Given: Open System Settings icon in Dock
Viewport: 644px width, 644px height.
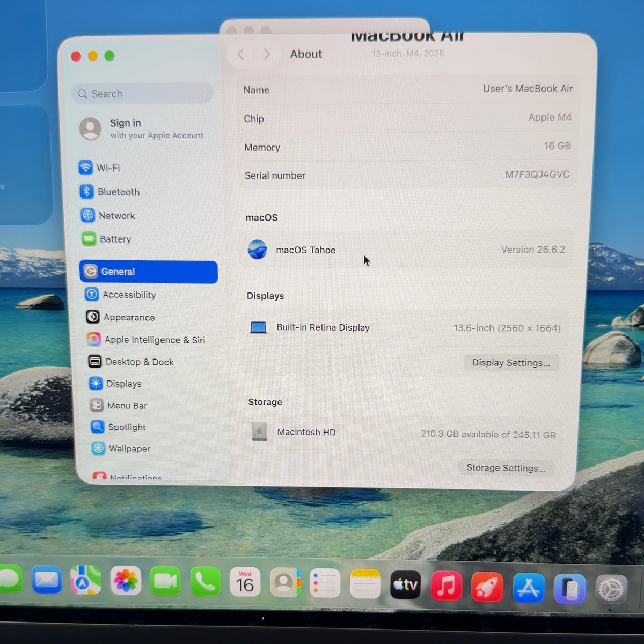Looking at the screenshot, I should tap(611, 590).
